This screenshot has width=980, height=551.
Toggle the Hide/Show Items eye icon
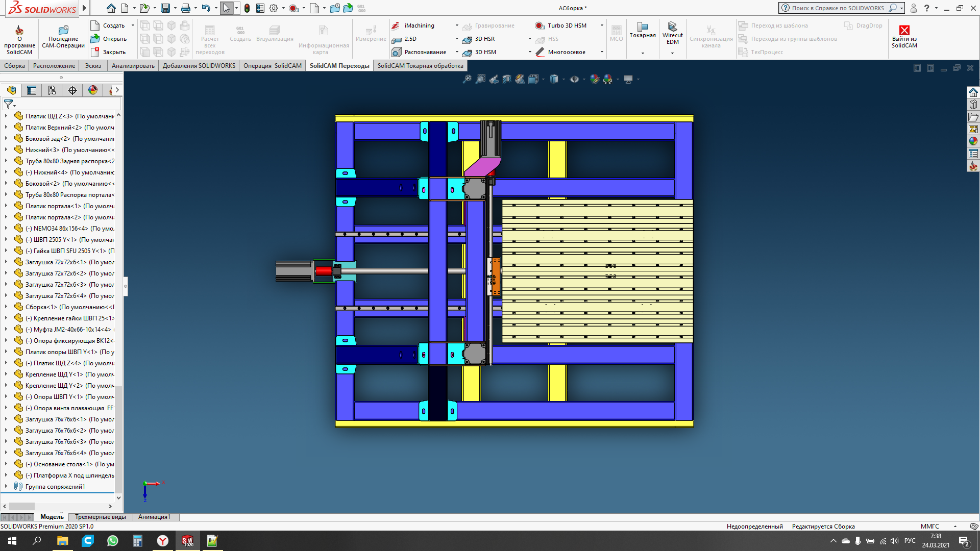coord(574,79)
